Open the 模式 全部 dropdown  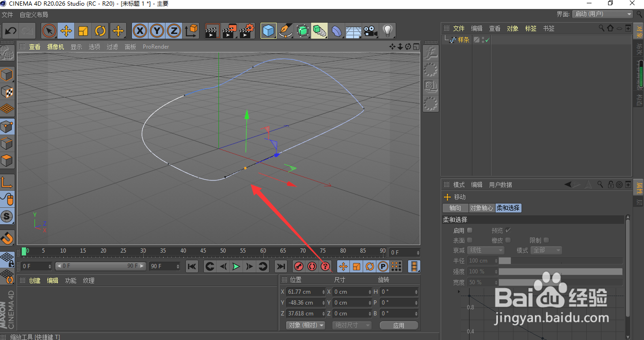coord(546,250)
